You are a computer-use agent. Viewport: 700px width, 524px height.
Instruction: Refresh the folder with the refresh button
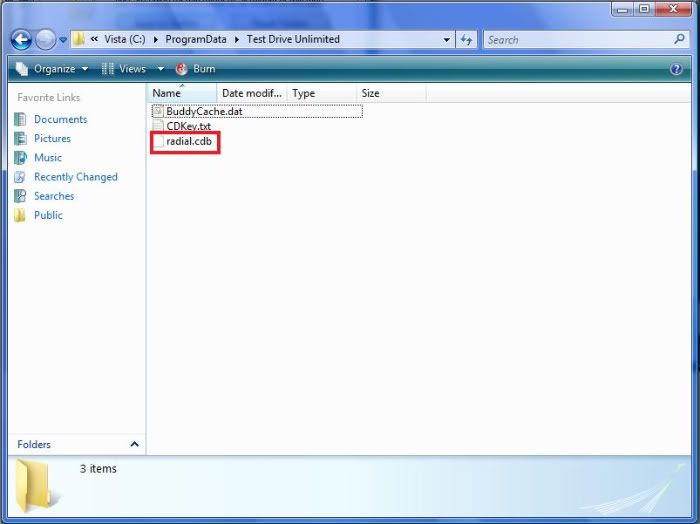click(x=467, y=40)
